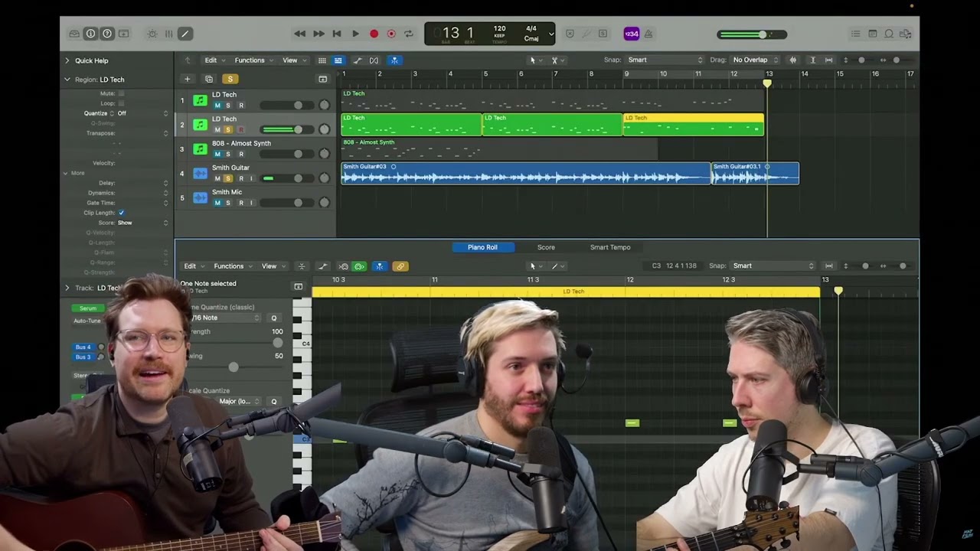This screenshot has width=980, height=551.
Task: Open the List Editors panel
Action: (x=856, y=34)
